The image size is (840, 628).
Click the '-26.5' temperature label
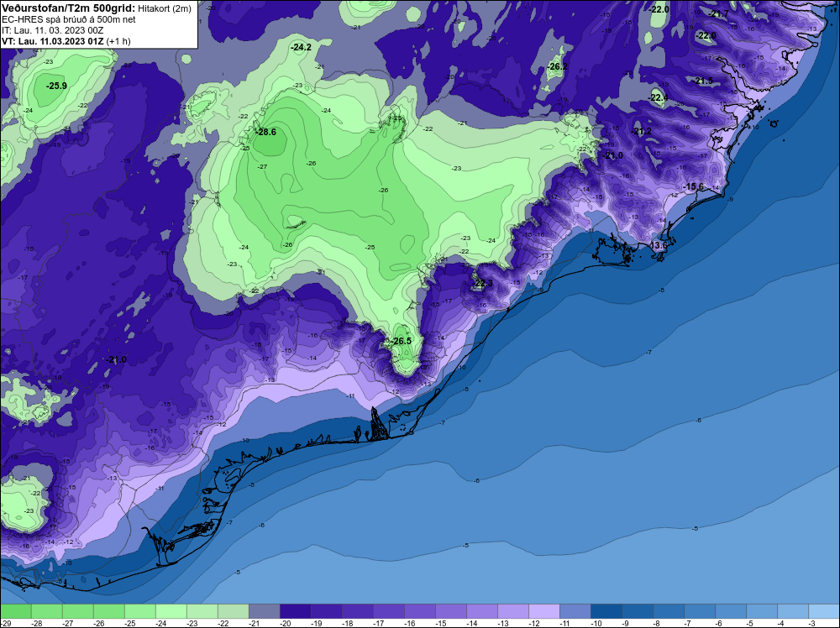point(401,341)
